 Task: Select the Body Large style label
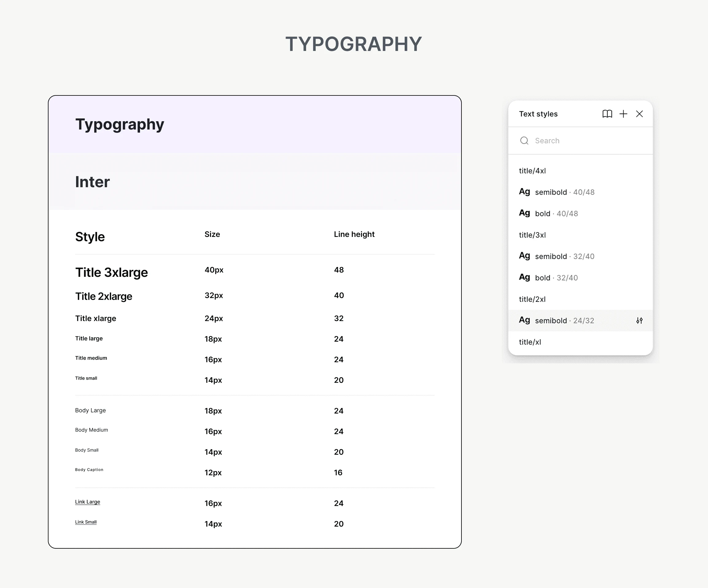tap(90, 410)
